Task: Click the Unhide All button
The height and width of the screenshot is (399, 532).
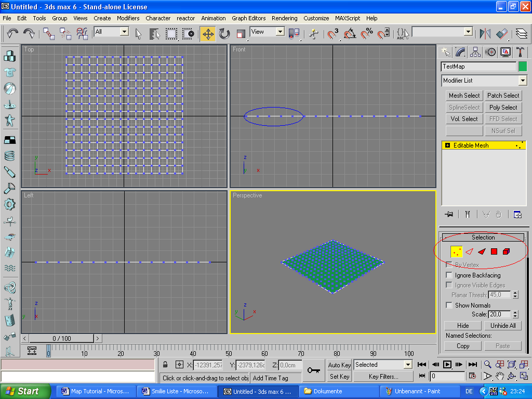Action: coord(503,326)
